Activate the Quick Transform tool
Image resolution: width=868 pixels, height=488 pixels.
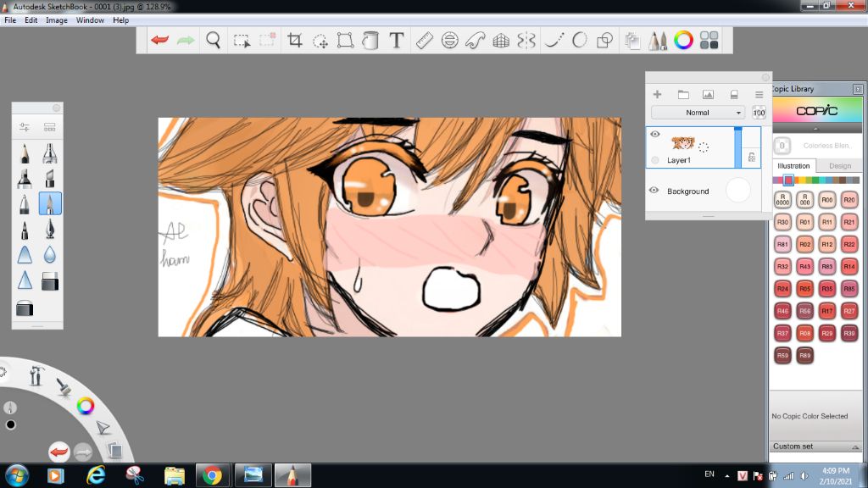(x=320, y=41)
